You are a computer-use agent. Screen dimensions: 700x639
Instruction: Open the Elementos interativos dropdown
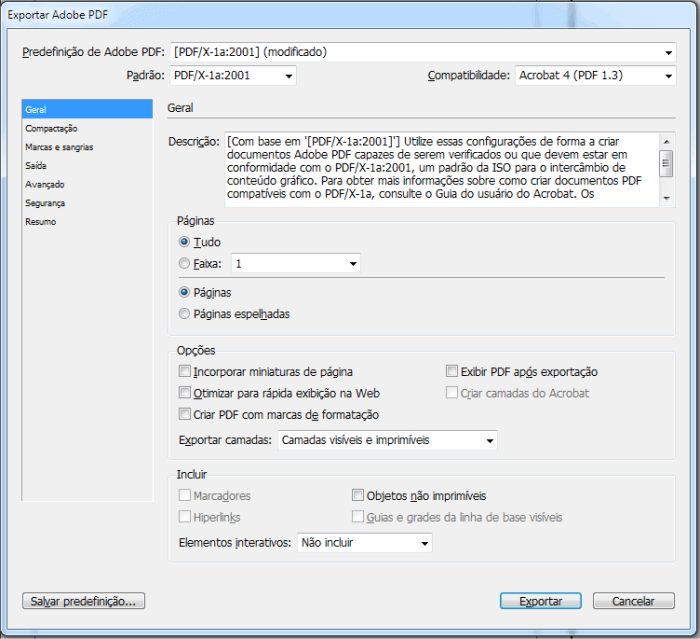pos(365,543)
